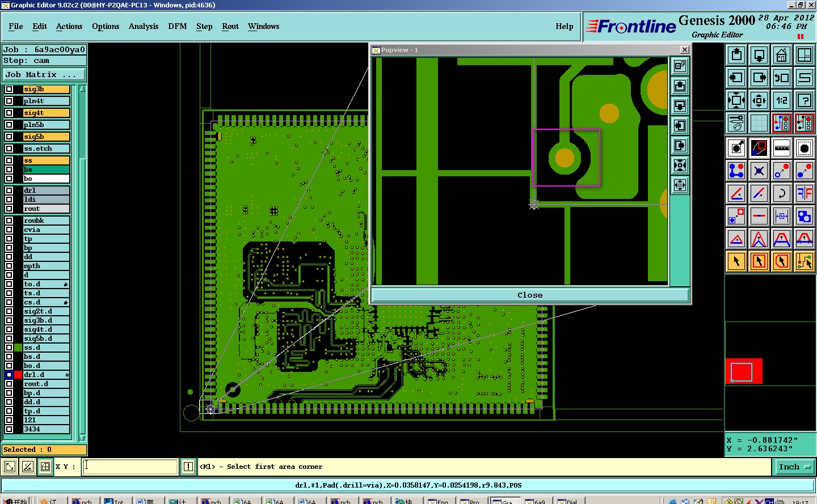This screenshot has width=817, height=504.
Task: Select the ruler measure tool
Action: (782, 149)
